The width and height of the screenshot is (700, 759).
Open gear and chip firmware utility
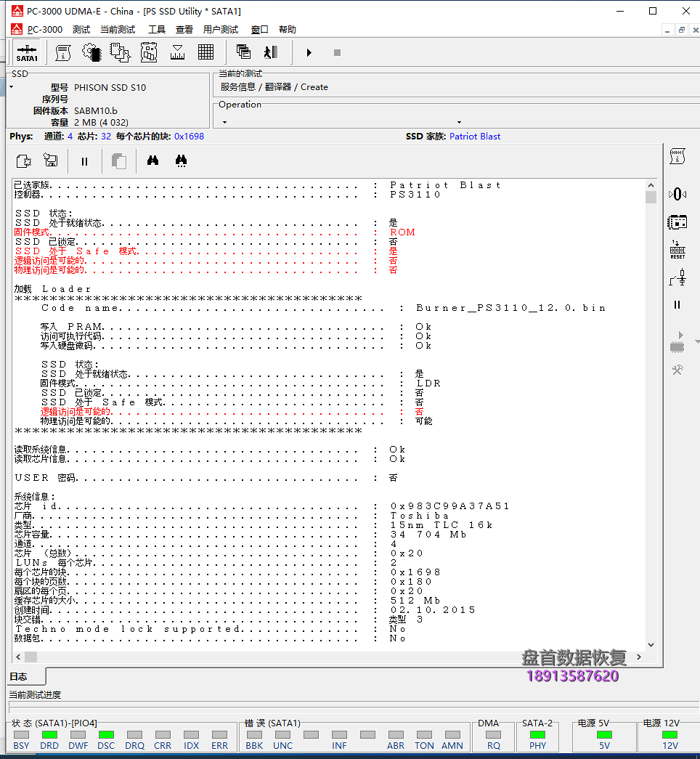click(x=91, y=53)
